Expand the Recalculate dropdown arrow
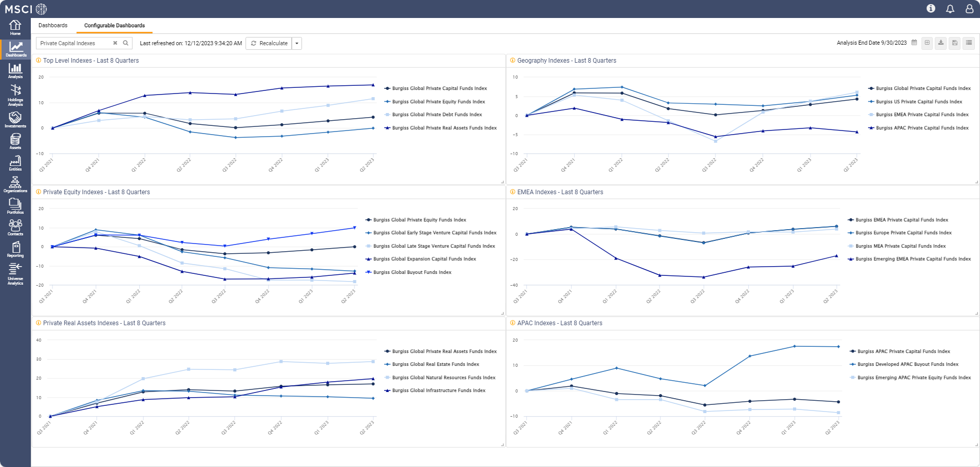Viewport: 980px width, 467px height. coord(297,44)
